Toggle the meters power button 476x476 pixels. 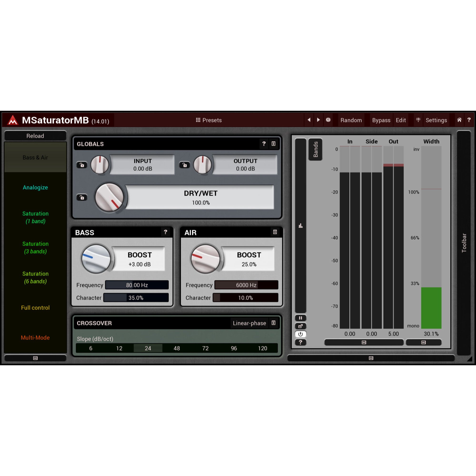301,334
